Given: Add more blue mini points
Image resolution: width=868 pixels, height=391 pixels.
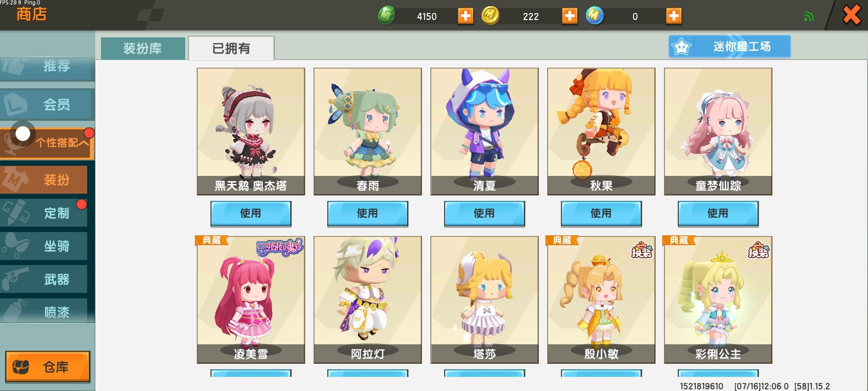Looking at the screenshot, I should point(674,16).
